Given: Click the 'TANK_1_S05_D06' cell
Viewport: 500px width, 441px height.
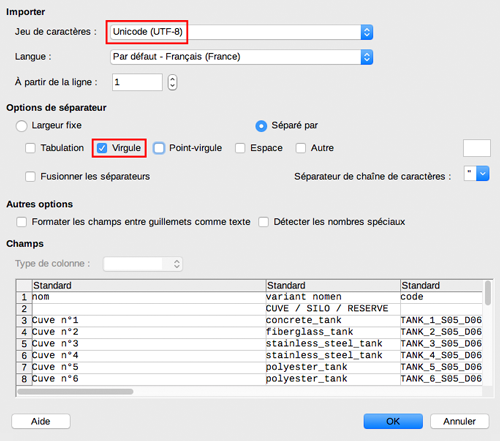Looking at the screenshot, I should (441, 320).
